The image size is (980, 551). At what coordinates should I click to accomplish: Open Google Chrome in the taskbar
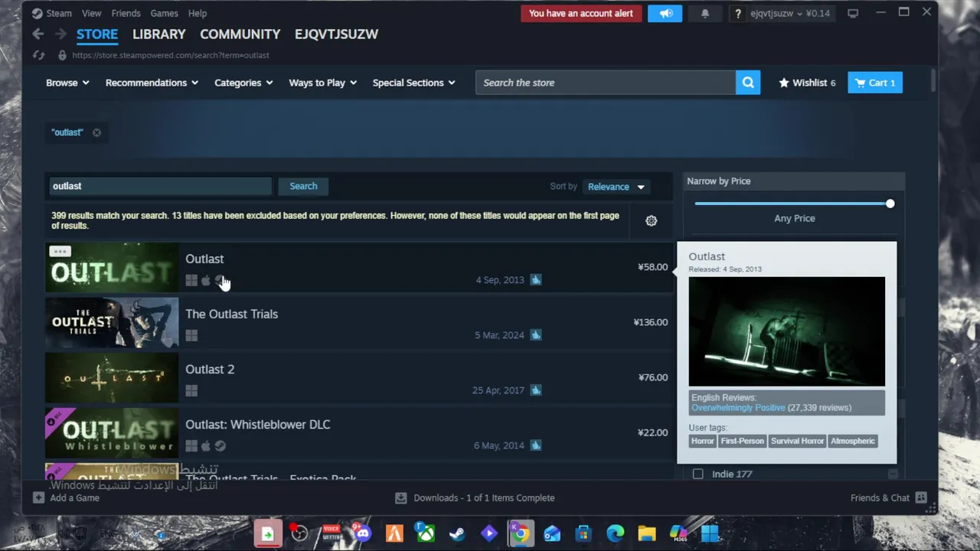click(x=520, y=533)
